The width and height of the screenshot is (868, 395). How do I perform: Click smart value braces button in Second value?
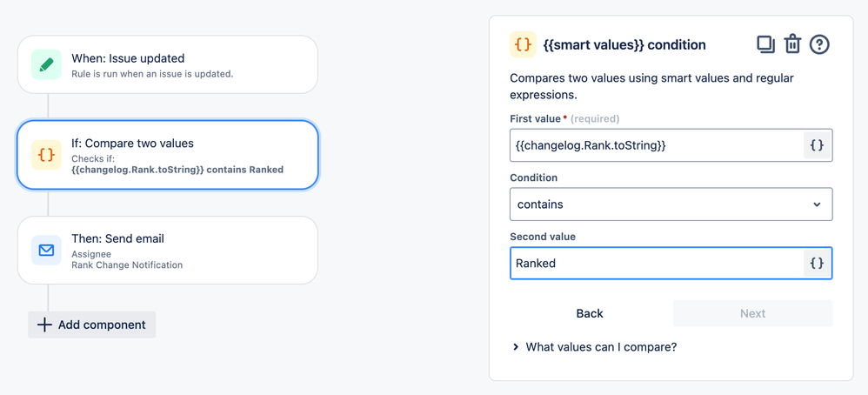coord(817,263)
